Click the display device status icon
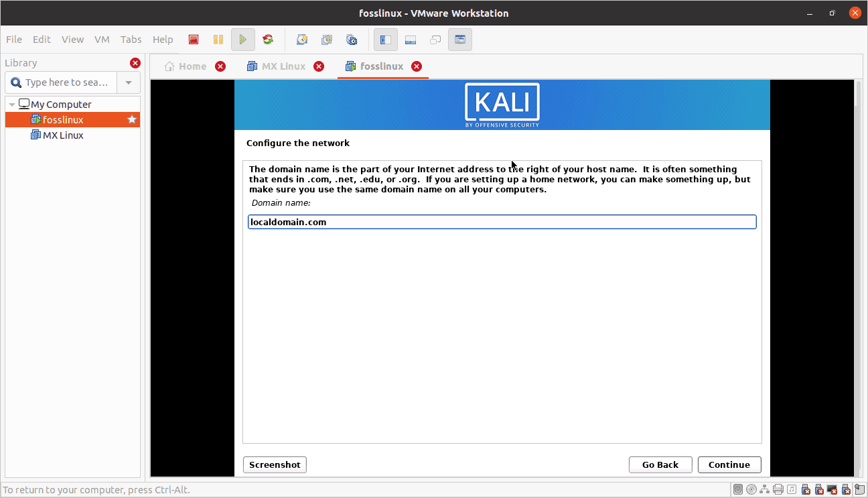 click(x=833, y=489)
